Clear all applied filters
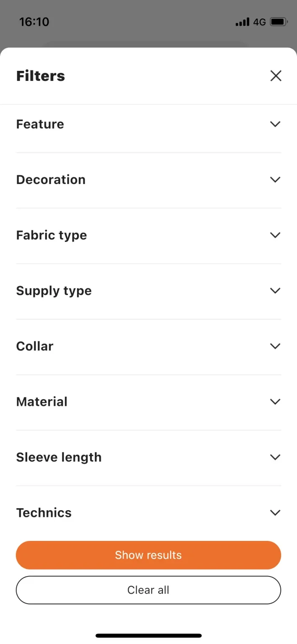This screenshot has height=644, width=297. click(x=148, y=589)
